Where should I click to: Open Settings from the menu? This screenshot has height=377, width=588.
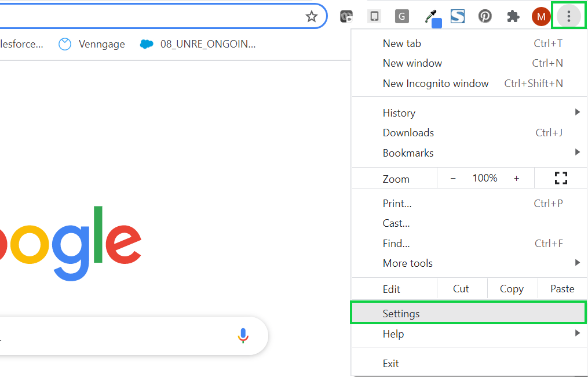[469, 314]
